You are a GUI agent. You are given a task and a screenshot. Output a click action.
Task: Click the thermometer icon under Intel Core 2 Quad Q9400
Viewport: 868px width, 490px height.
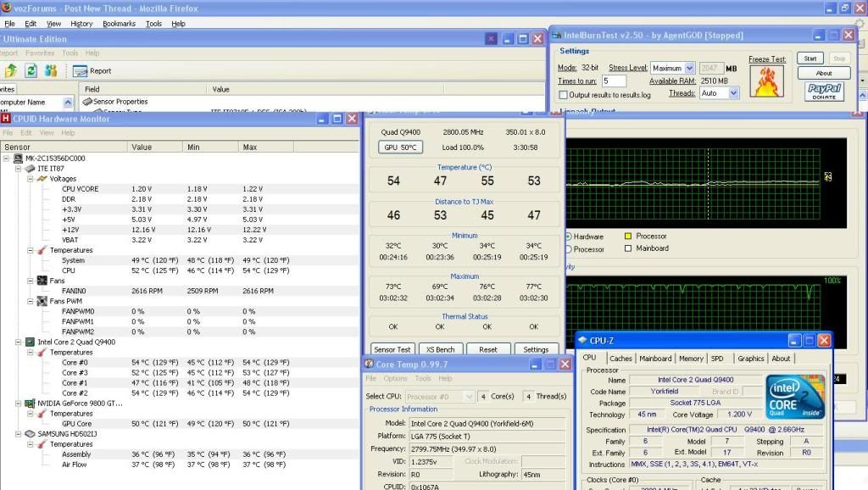click(x=42, y=352)
